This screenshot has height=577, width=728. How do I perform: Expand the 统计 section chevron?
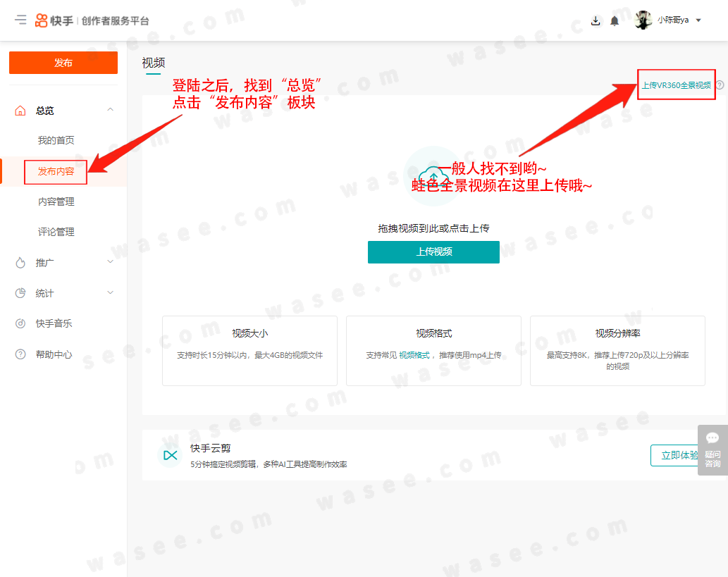(110, 292)
